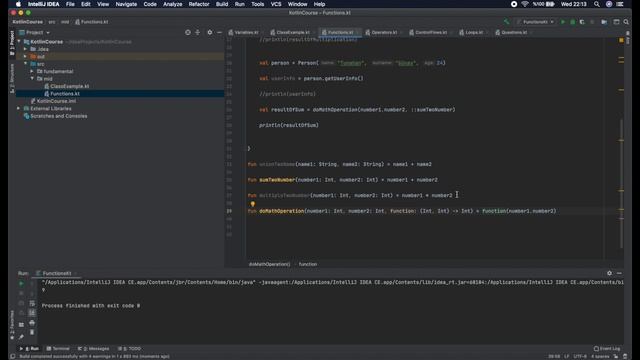This screenshot has height=360, width=640.
Task: Click the Wi-Fi icon in macOS menu bar
Action: coord(525,4)
